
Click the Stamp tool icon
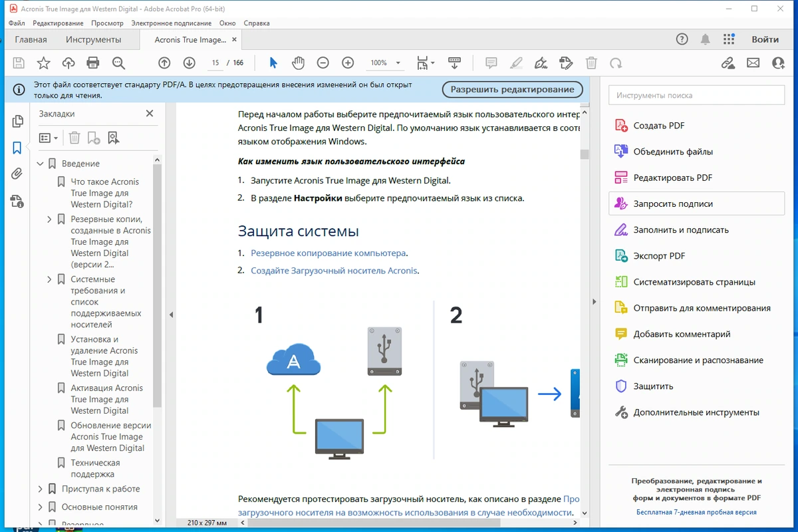[x=566, y=63]
